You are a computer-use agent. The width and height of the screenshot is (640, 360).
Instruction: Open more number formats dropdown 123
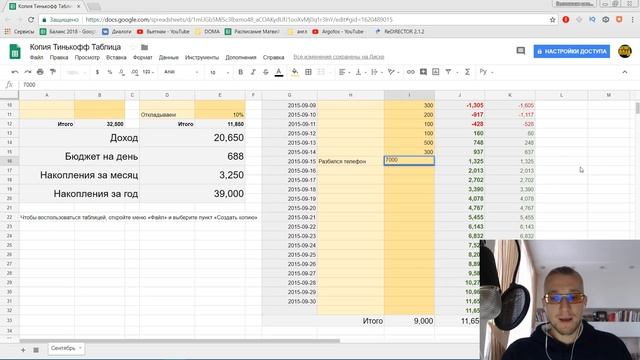click(x=148, y=72)
